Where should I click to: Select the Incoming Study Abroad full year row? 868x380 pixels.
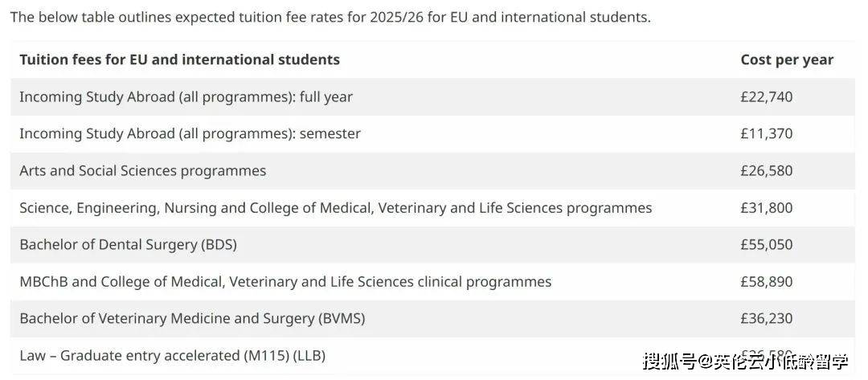[x=432, y=96]
